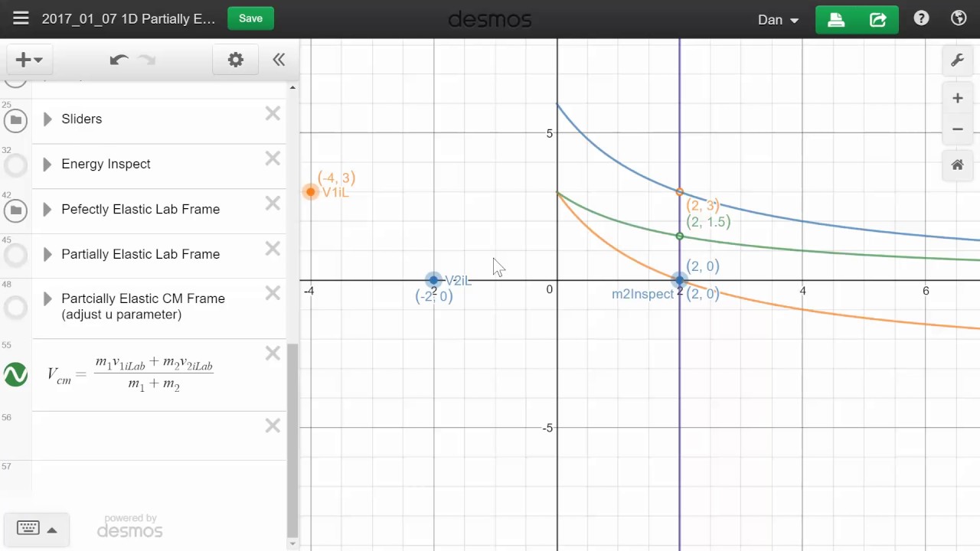Viewport: 980px width, 551px height.
Task: Toggle visibility of Partcially Elastic CM Frame folder
Action: click(x=15, y=308)
